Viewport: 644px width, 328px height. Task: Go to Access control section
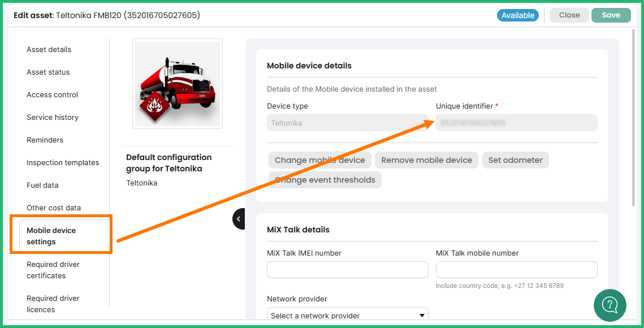click(x=53, y=95)
